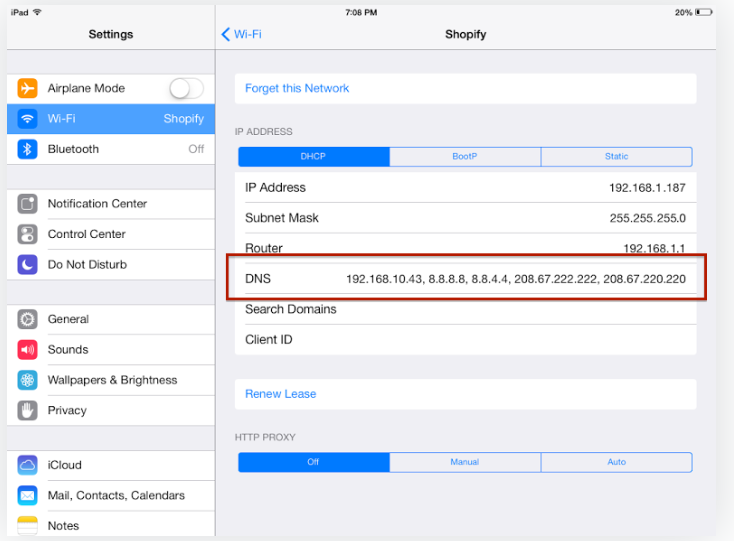Tap the Bluetooth icon
Viewport: 734px width, 541px height.
(27, 149)
